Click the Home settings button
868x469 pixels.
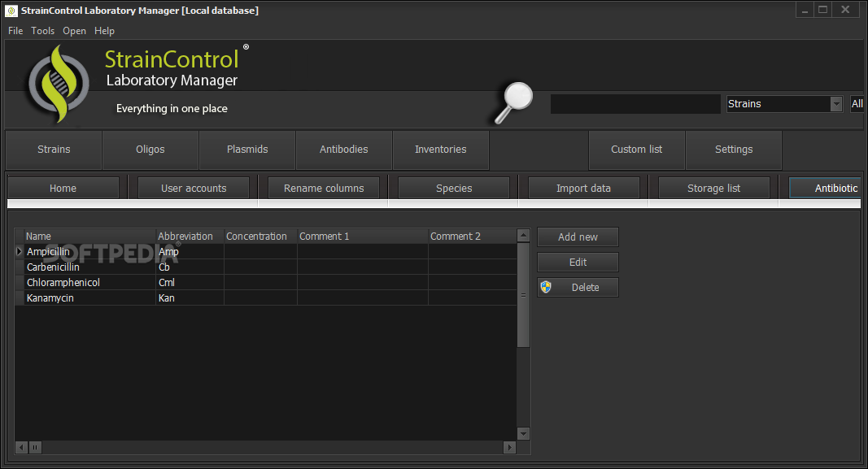pos(63,188)
